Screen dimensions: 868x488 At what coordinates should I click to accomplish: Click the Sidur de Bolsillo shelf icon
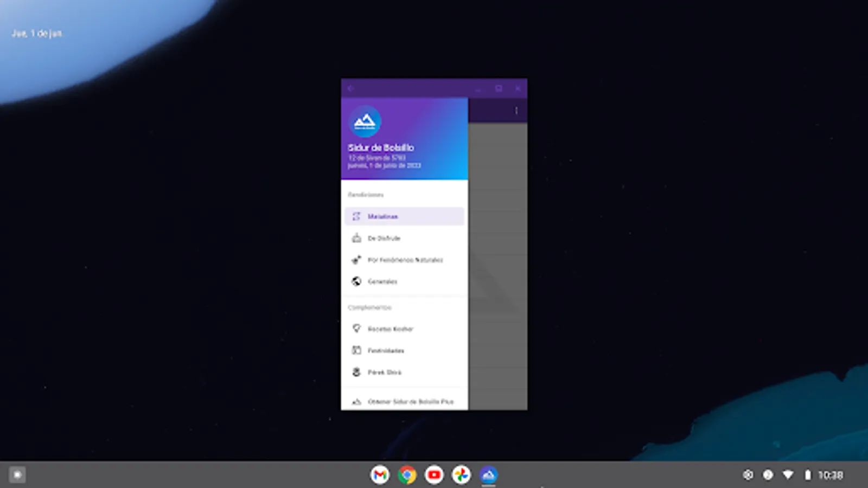click(x=488, y=475)
